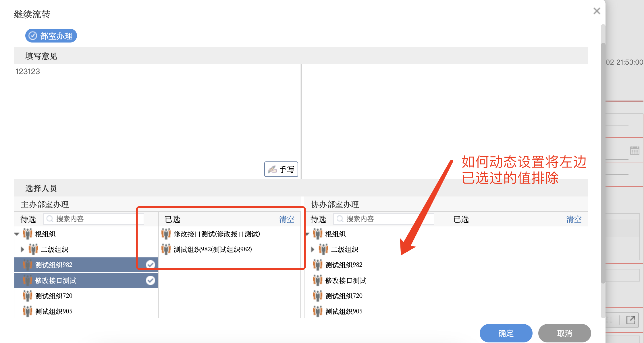Select 测试组织905 in 协办 pending list
Viewport: 644px width, 343px height.
pos(344,311)
